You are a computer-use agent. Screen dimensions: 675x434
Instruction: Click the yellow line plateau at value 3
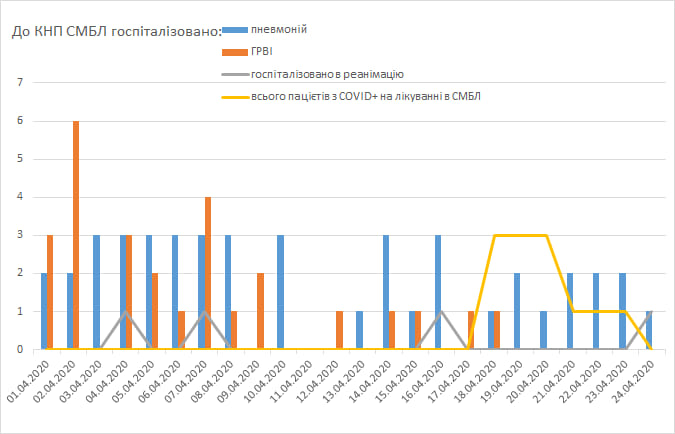(x=520, y=235)
